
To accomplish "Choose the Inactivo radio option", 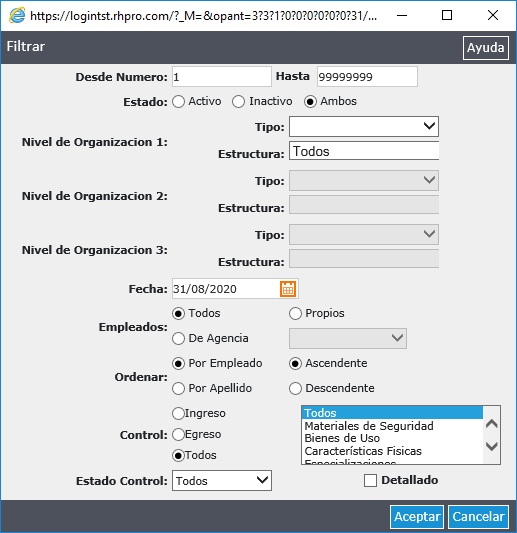I will tap(238, 102).
